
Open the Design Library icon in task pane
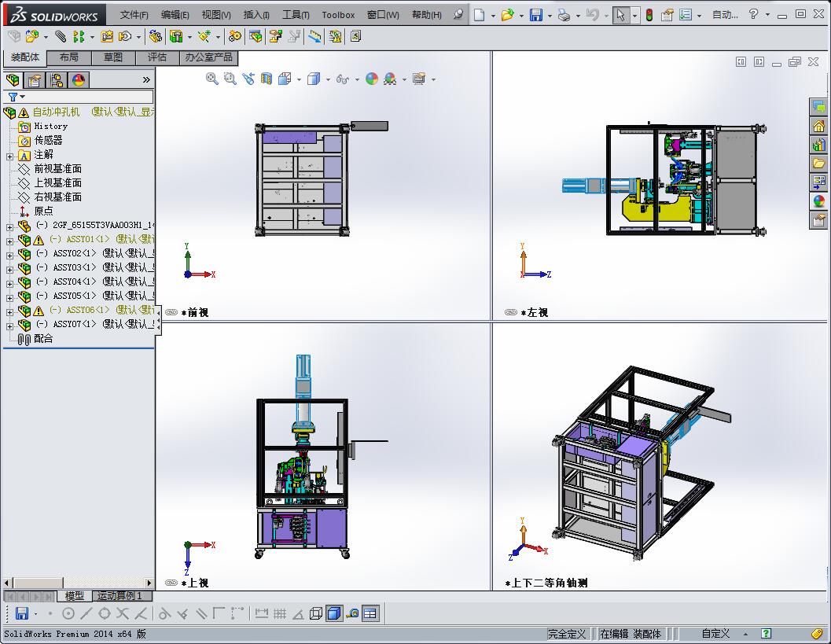click(x=818, y=145)
